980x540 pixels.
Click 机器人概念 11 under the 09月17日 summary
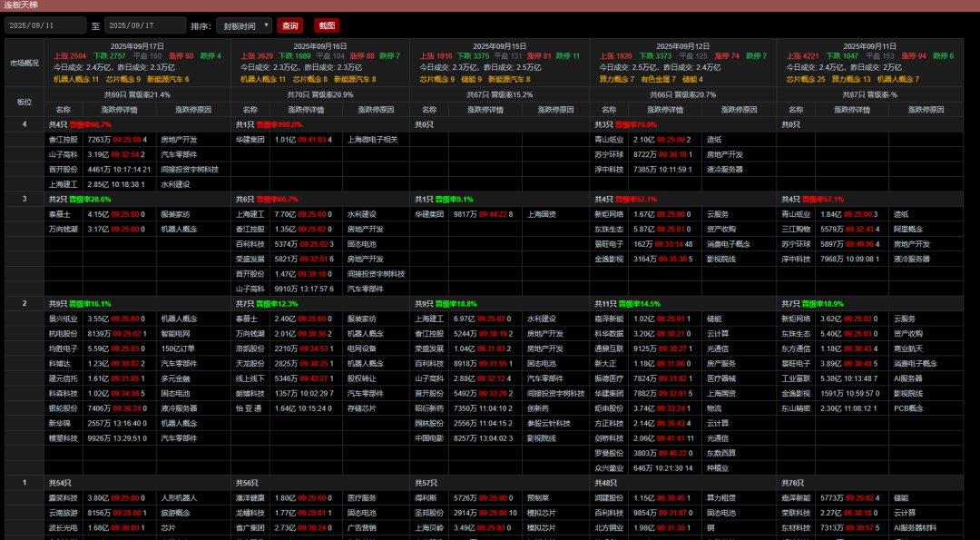pyautogui.click(x=76, y=79)
